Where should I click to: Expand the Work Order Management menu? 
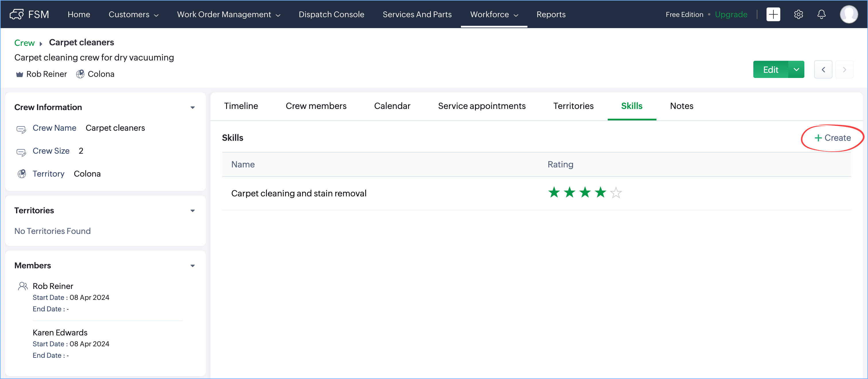tap(228, 15)
